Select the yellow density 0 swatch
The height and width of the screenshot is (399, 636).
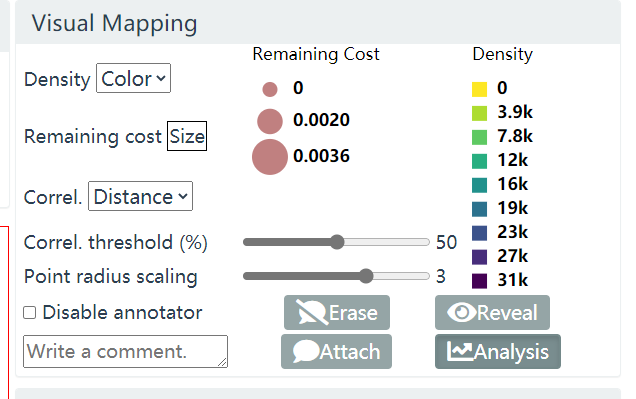[479, 89]
